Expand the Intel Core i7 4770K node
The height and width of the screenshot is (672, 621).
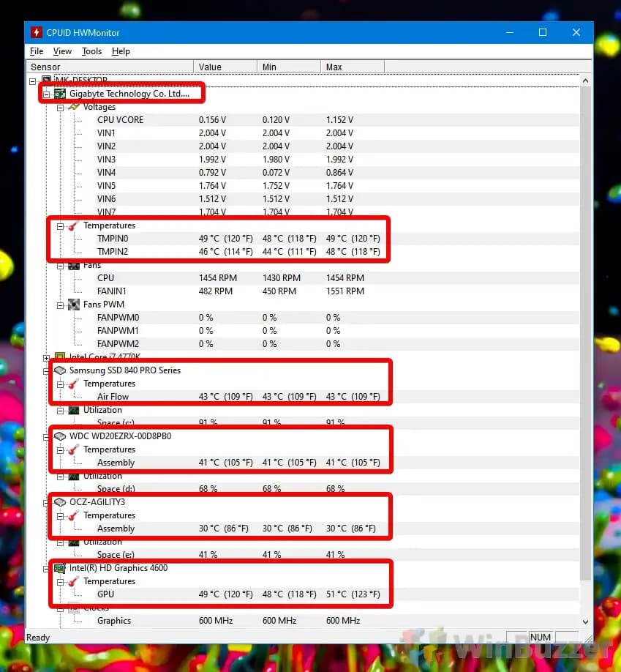click(x=47, y=358)
